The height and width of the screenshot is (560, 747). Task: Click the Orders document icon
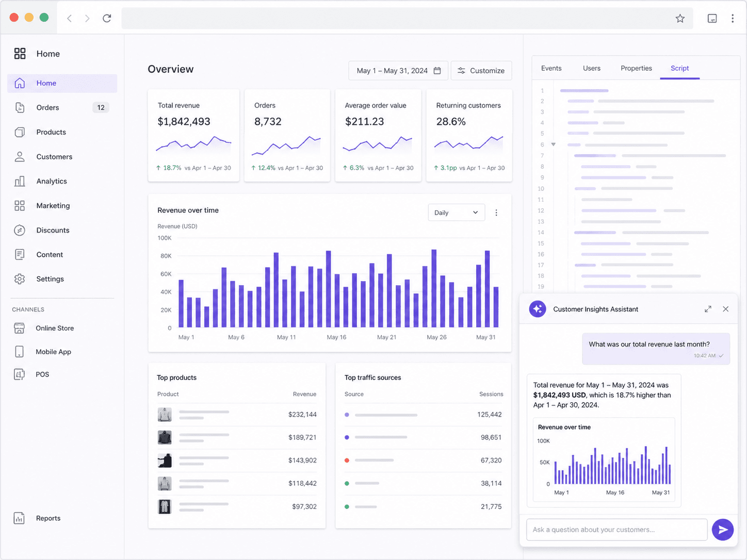pyautogui.click(x=20, y=107)
